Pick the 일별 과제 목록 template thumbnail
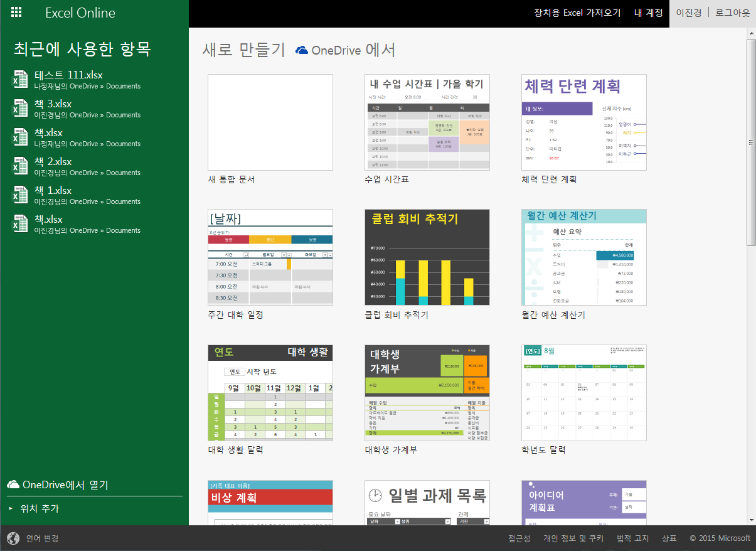Viewport: 756px width, 551px height. tap(427, 503)
